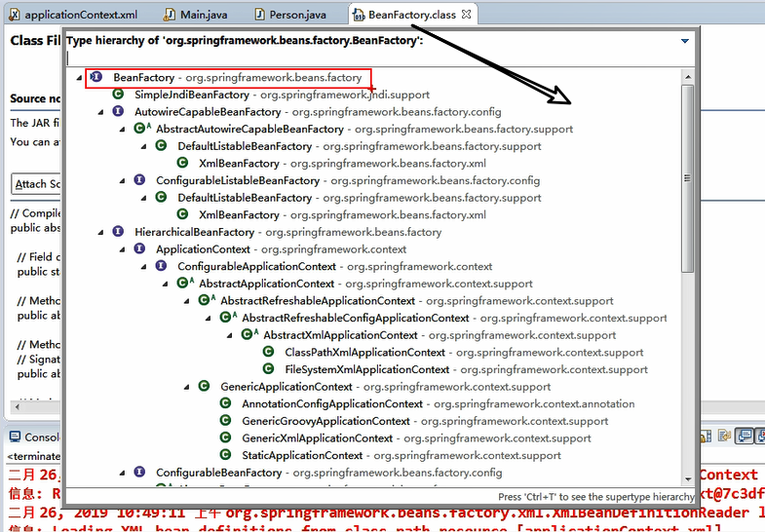The height and width of the screenshot is (532, 765).
Task: Open the Console view tab
Action: tap(35, 437)
